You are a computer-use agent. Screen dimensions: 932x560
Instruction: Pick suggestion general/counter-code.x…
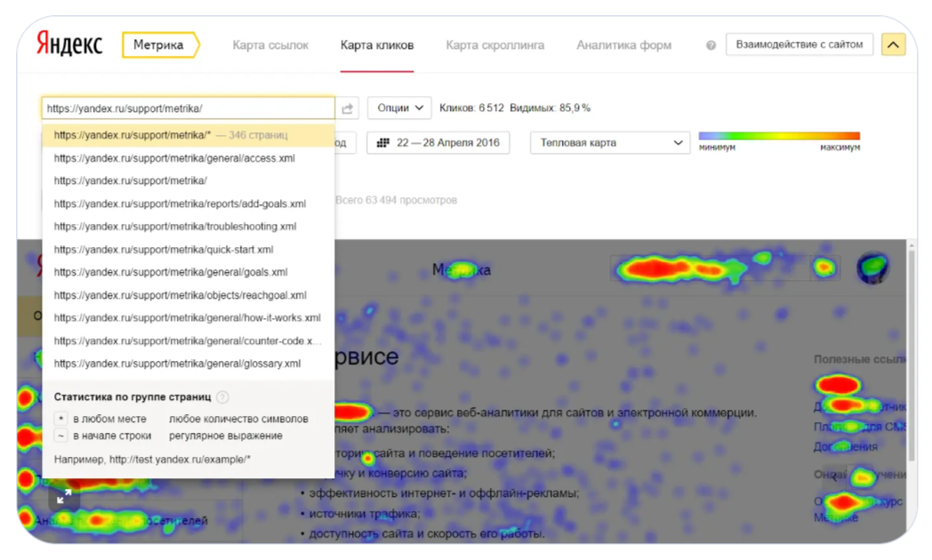pos(188,340)
